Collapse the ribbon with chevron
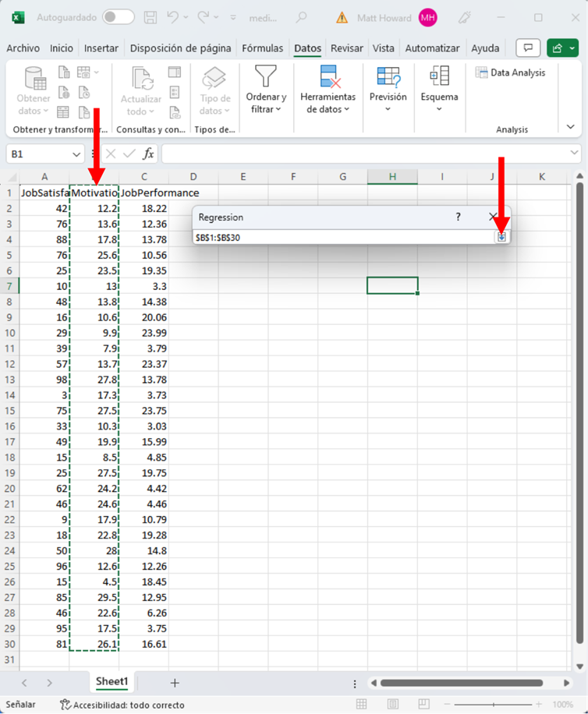Viewport: 588px width, 714px height. pos(571,127)
